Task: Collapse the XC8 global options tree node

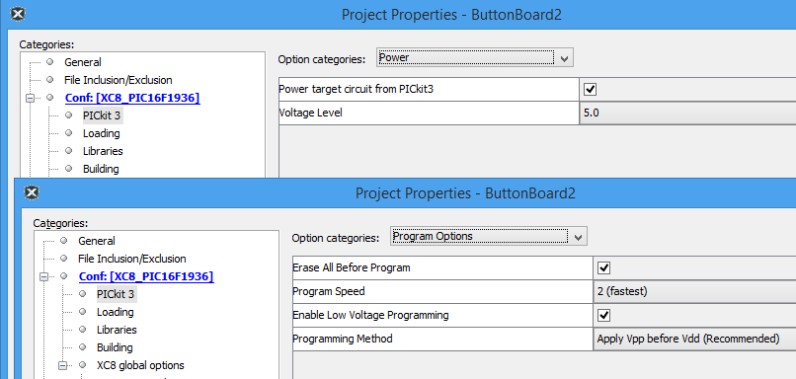Action: (x=63, y=365)
